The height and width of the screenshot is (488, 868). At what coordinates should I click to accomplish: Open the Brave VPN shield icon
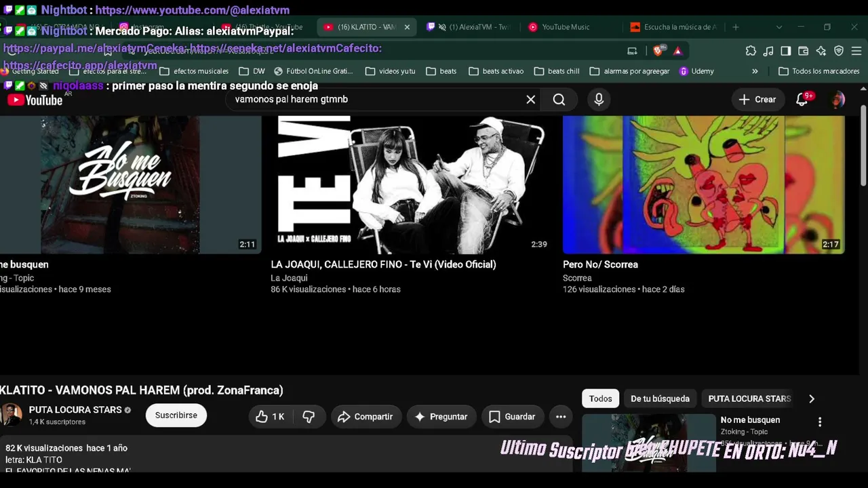[839, 51]
